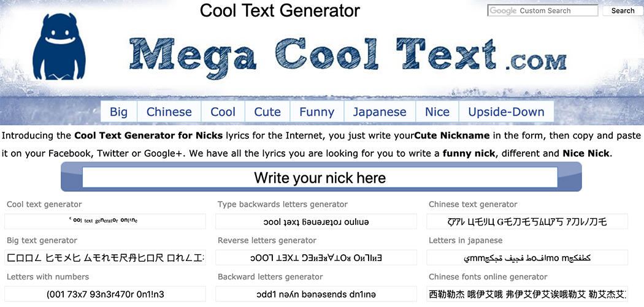644x307 pixels.
Task: Switch to the Japanese tab
Action: coord(380,112)
